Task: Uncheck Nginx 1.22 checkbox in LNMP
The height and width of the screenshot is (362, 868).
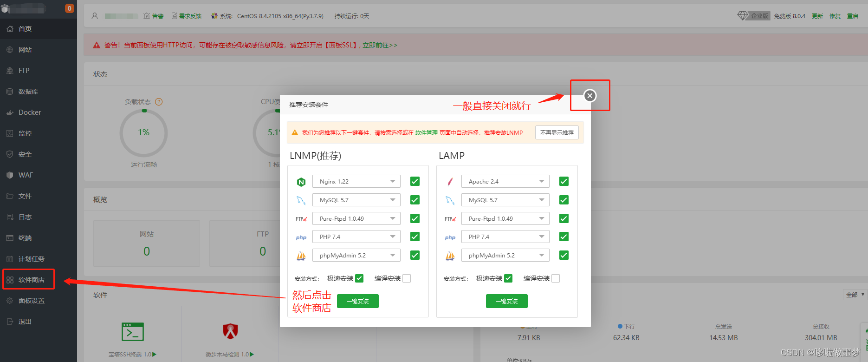Action: coord(415,181)
